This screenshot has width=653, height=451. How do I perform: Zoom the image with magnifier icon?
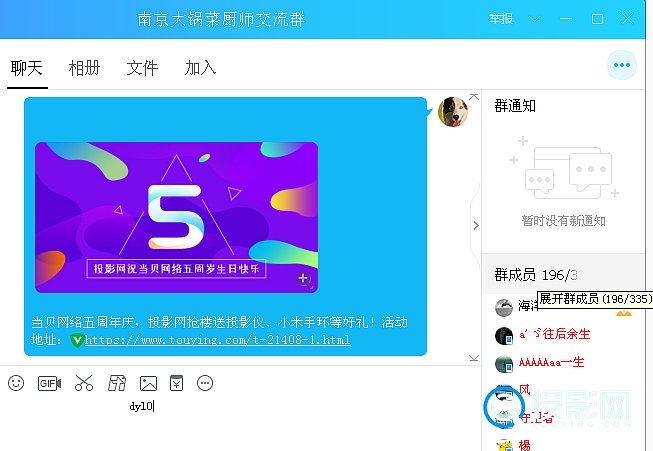point(304,279)
